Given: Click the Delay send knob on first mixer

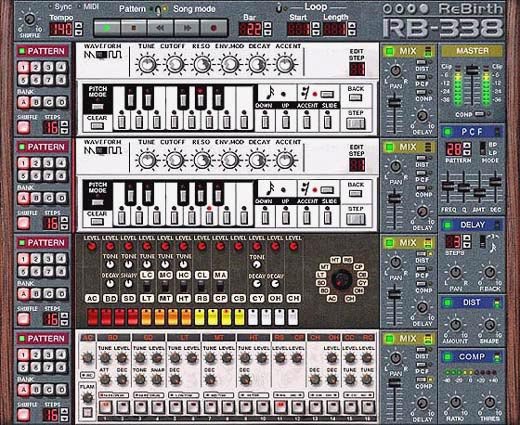Looking at the screenshot, I should (422, 116).
